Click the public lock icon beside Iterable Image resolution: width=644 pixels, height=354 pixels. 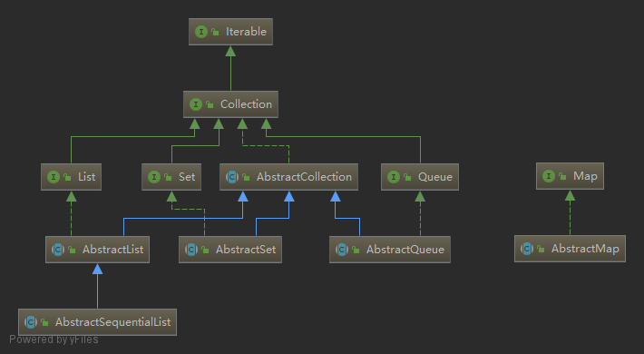[215, 32]
